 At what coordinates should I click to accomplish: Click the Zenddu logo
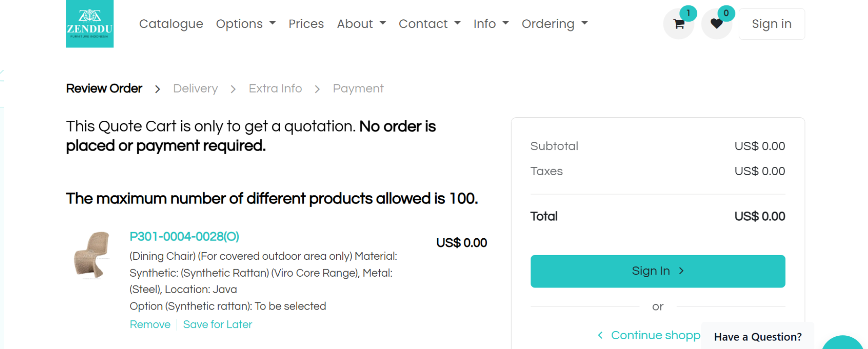coord(89,23)
